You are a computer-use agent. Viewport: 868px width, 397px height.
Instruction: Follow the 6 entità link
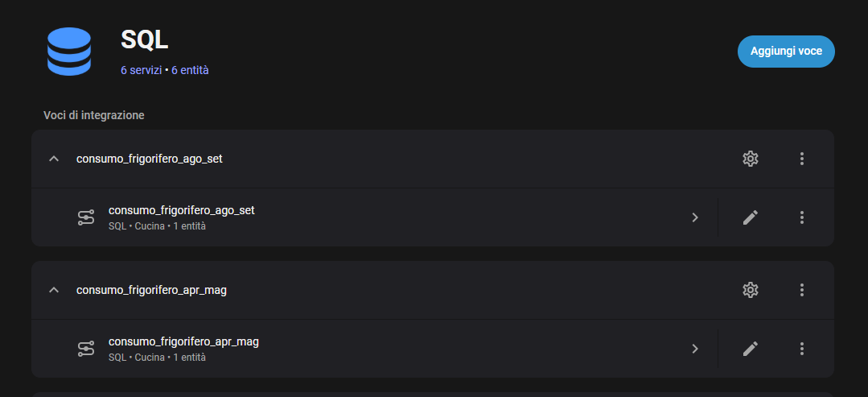190,70
